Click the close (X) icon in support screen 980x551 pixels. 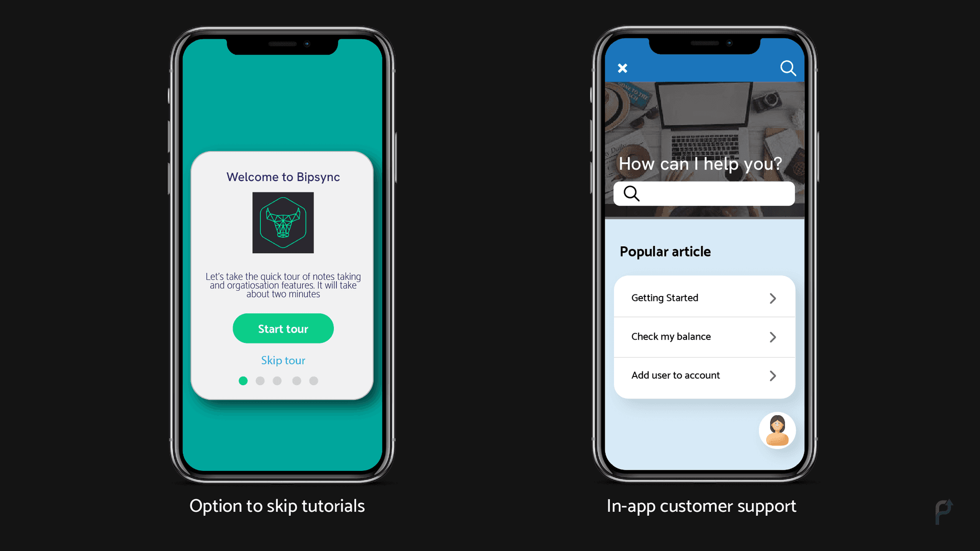point(622,68)
